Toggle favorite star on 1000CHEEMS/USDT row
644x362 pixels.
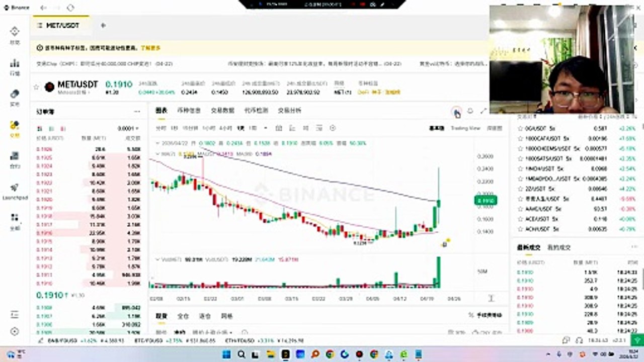(520, 148)
